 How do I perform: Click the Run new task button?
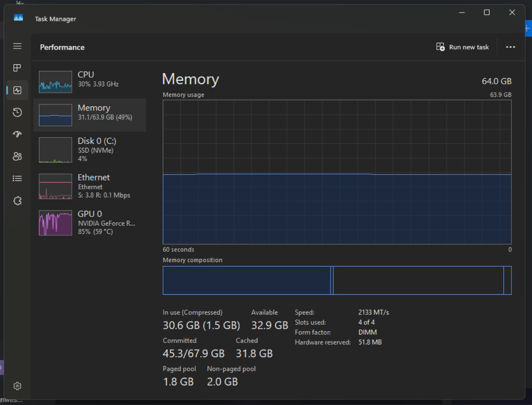pos(463,47)
